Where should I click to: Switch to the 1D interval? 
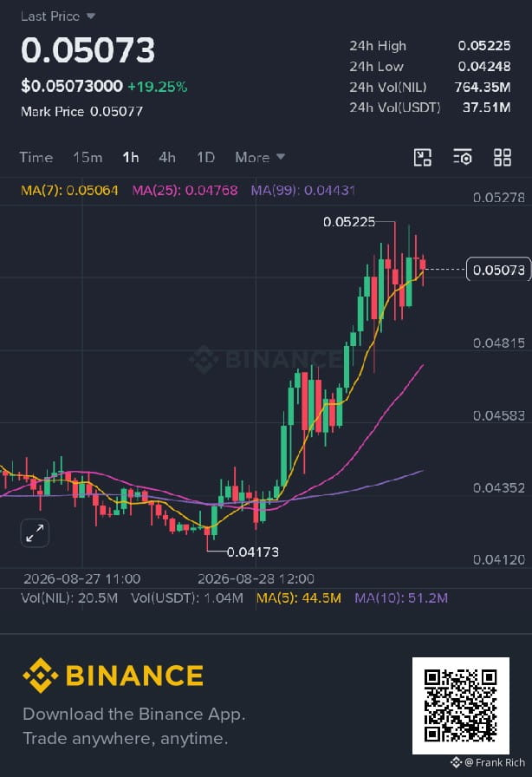[x=205, y=157]
